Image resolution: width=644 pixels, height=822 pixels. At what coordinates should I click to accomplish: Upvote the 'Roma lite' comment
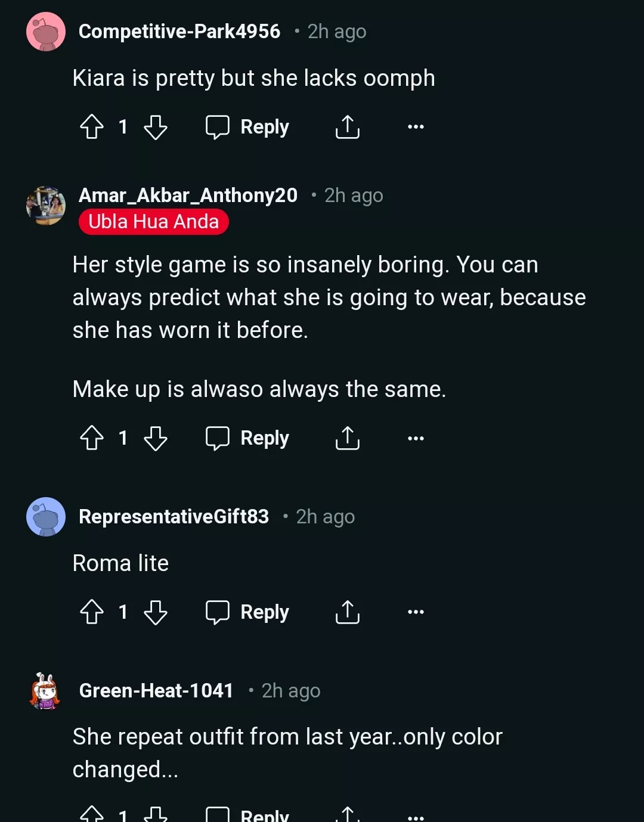coord(92,612)
